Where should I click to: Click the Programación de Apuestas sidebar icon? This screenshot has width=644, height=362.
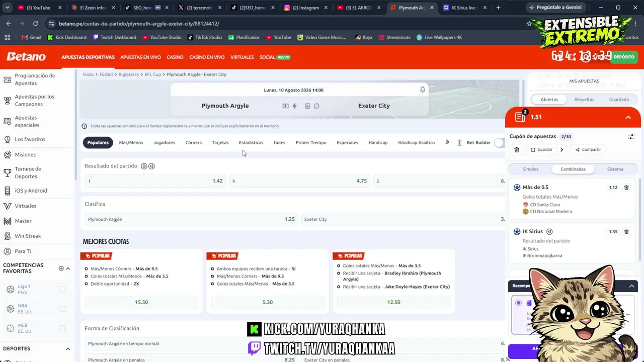tap(8, 79)
